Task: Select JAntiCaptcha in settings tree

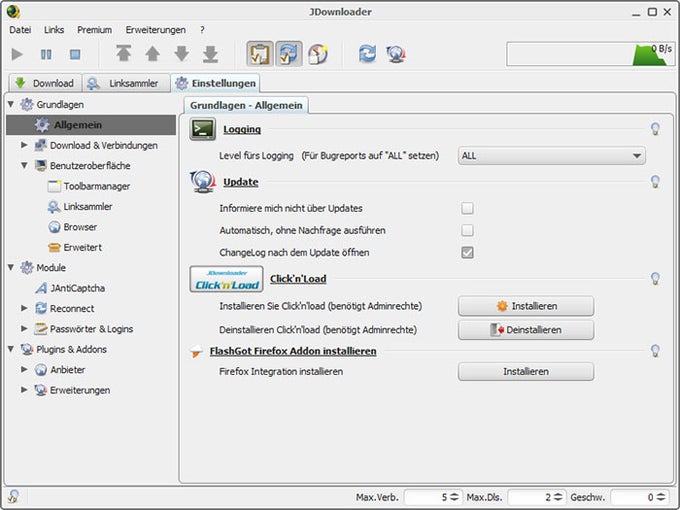Action: point(78,288)
